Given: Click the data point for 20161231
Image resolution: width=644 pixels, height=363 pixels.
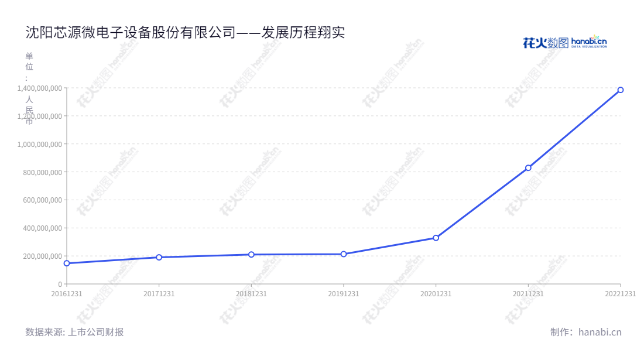Looking at the screenshot, I should click(67, 263).
